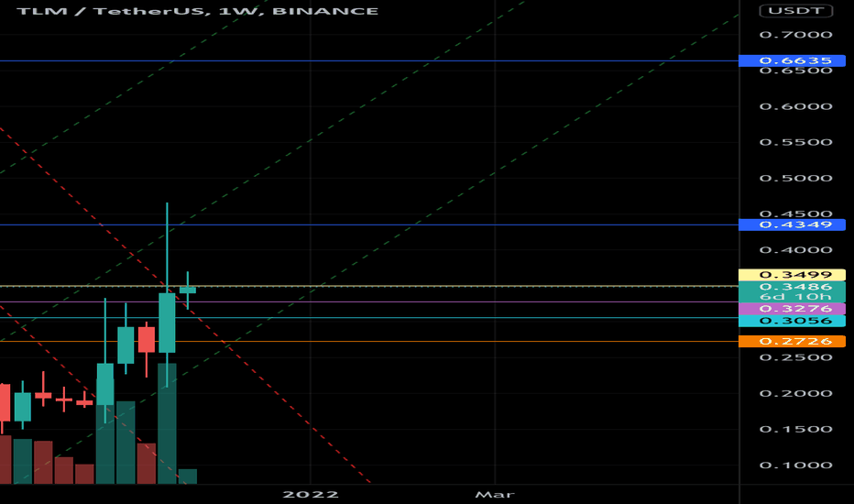Screen dimensions: 854x504
Task: Click the 0.6000 price scale value
Action: pos(795,106)
